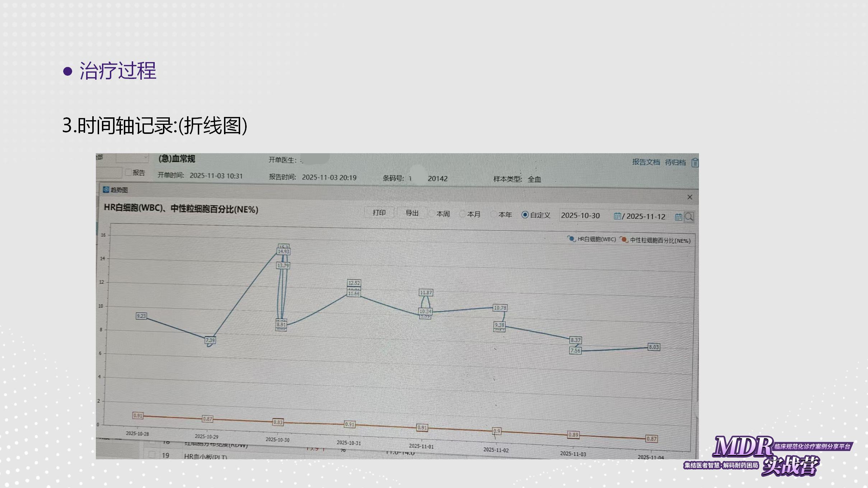Toggle the HR白细胞(WBC) legend marker
868x488 pixels.
click(x=571, y=239)
